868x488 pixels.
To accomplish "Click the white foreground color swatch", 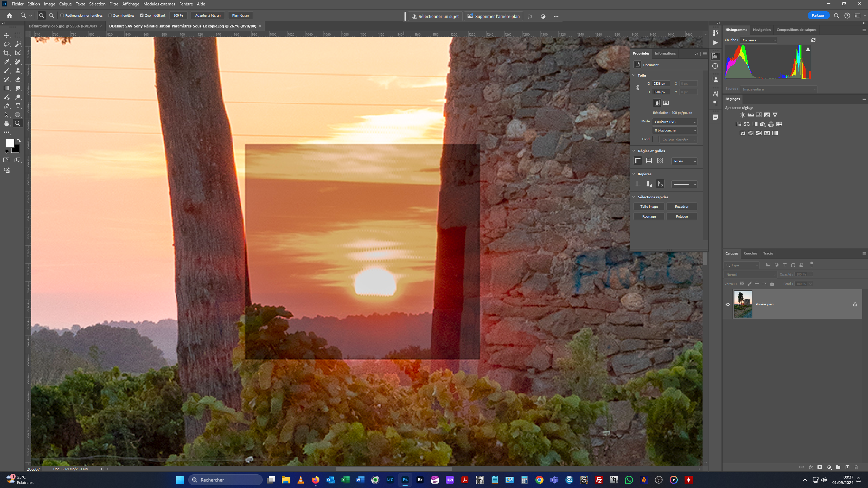I will [9, 143].
